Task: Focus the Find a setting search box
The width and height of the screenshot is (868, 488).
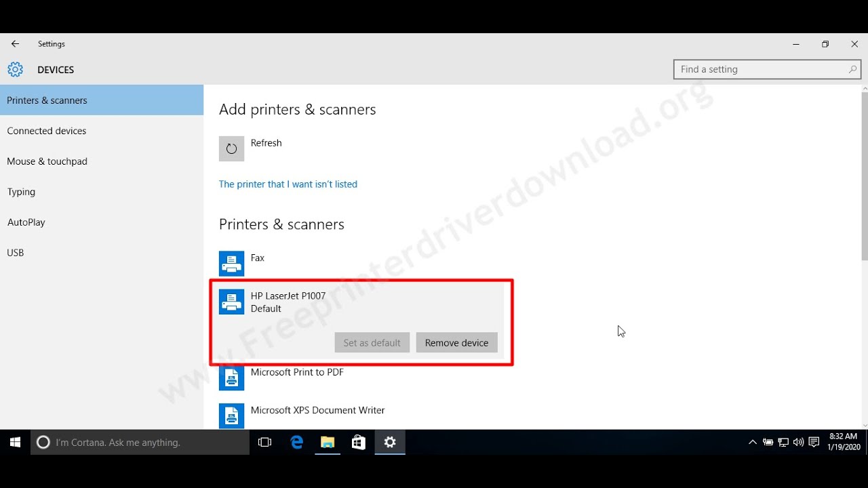Action: point(768,69)
